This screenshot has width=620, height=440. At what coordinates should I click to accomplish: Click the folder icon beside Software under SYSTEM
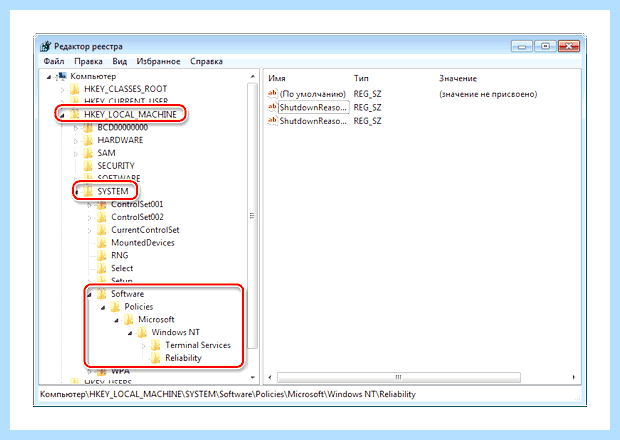click(102, 294)
